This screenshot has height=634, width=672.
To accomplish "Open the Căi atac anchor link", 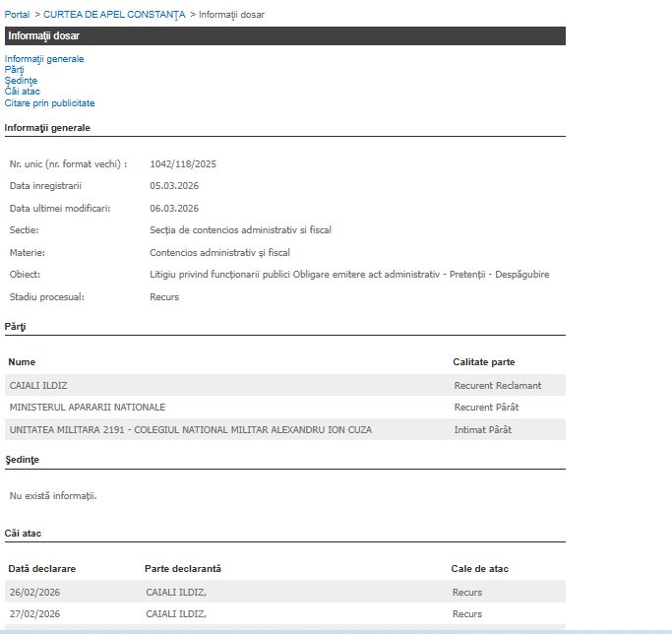I will (23, 92).
